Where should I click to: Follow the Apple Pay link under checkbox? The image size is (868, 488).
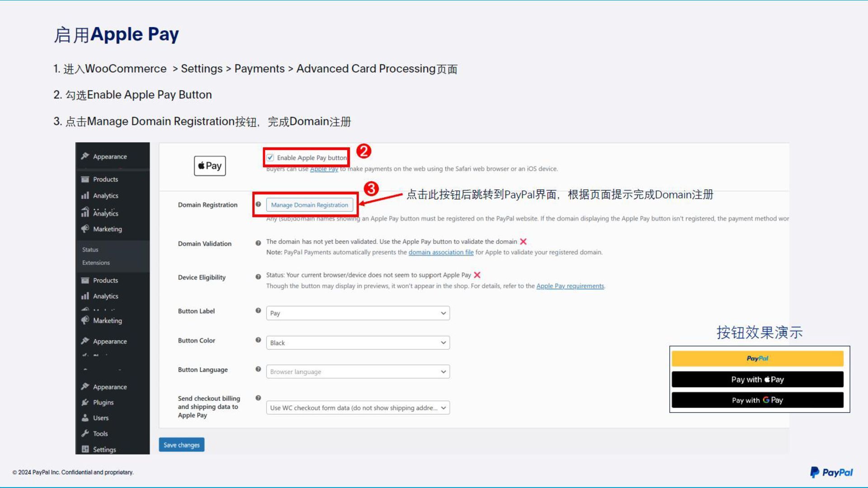[x=324, y=169]
